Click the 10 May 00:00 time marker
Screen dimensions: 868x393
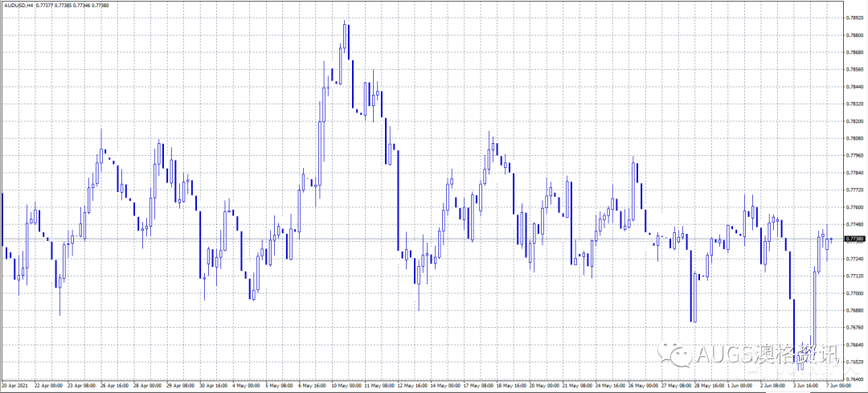click(344, 387)
